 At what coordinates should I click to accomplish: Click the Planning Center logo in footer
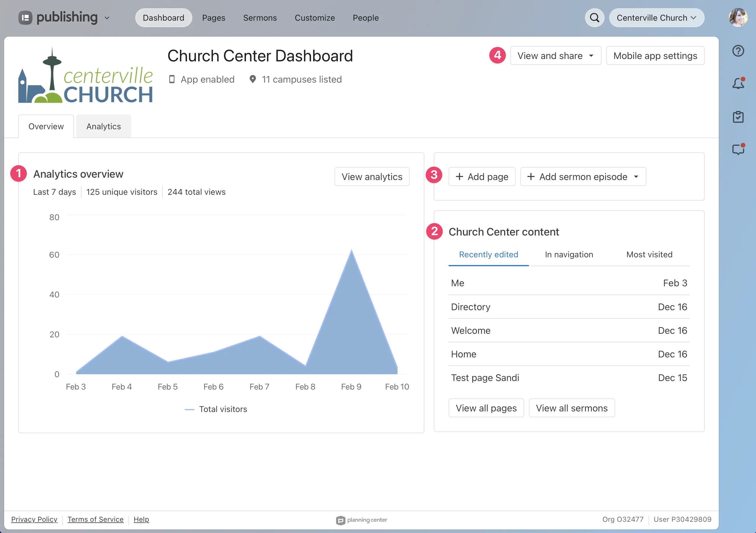point(340,520)
